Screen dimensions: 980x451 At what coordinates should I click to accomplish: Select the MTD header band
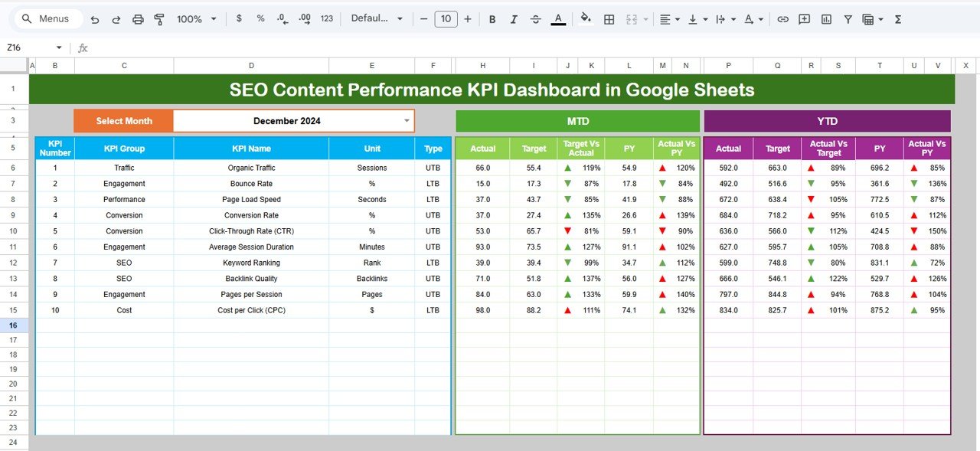578,120
